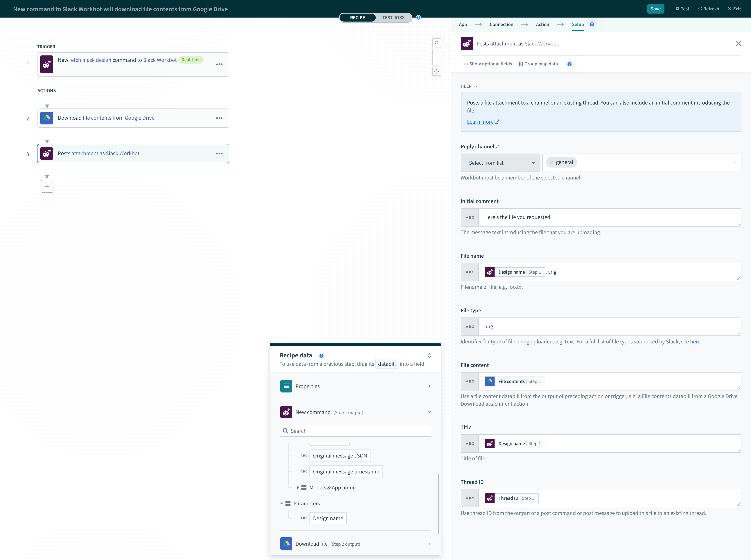The width and height of the screenshot is (751, 560).
Task: Switch to TEST JOBS view
Action: (x=393, y=18)
